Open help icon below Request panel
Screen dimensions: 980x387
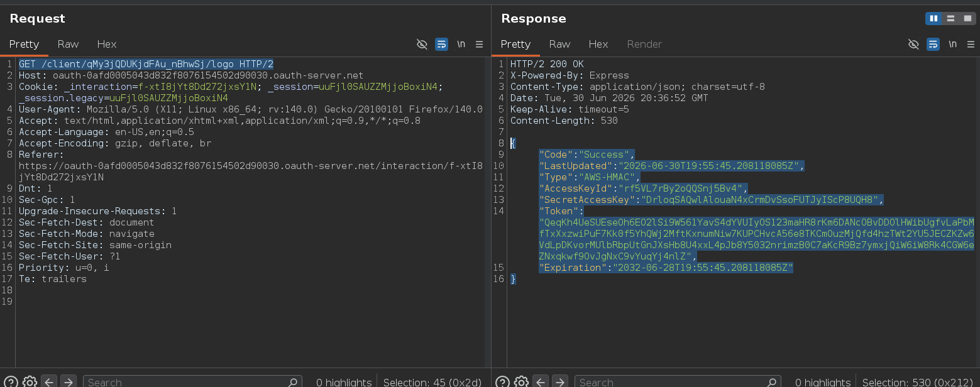(11, 381)
